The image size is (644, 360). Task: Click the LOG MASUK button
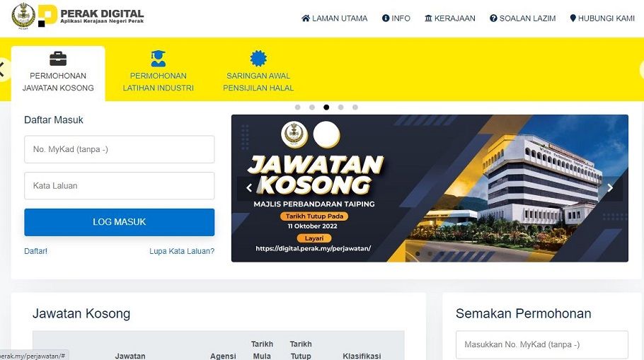(119, 222)
